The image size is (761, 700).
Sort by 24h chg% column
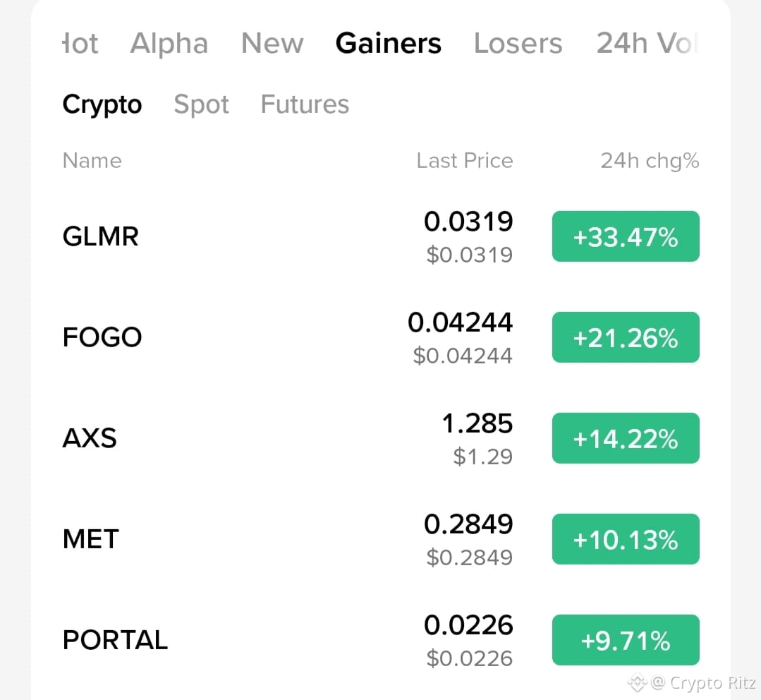pos(649,161)
